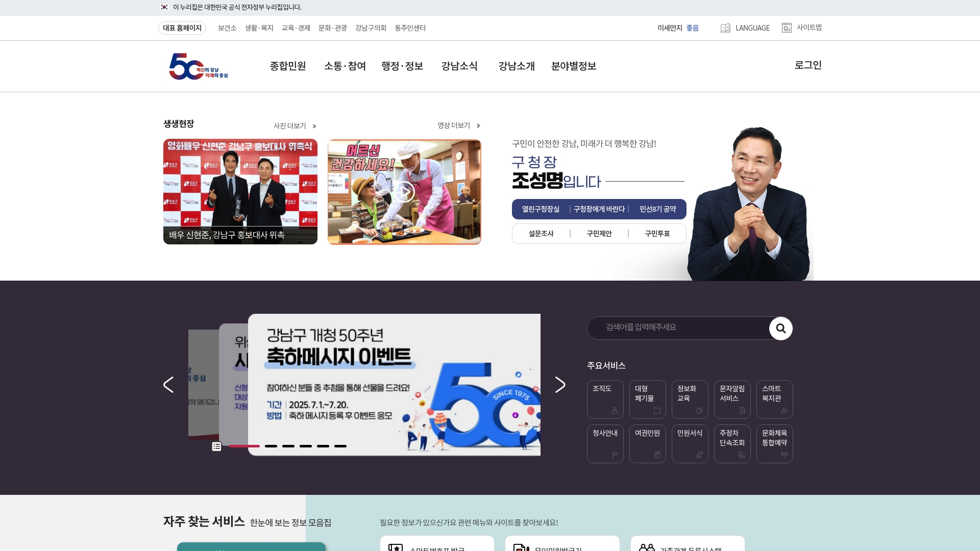Open 설문조사 link
Screen dimensions: 980x551
point(541,234)
